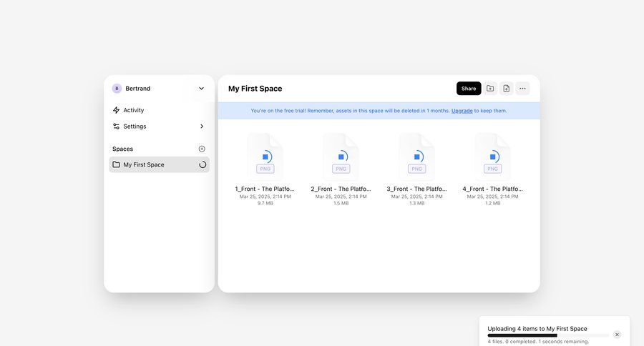
Task: Click the 4_Front file name label
Action: click(492, 189)
